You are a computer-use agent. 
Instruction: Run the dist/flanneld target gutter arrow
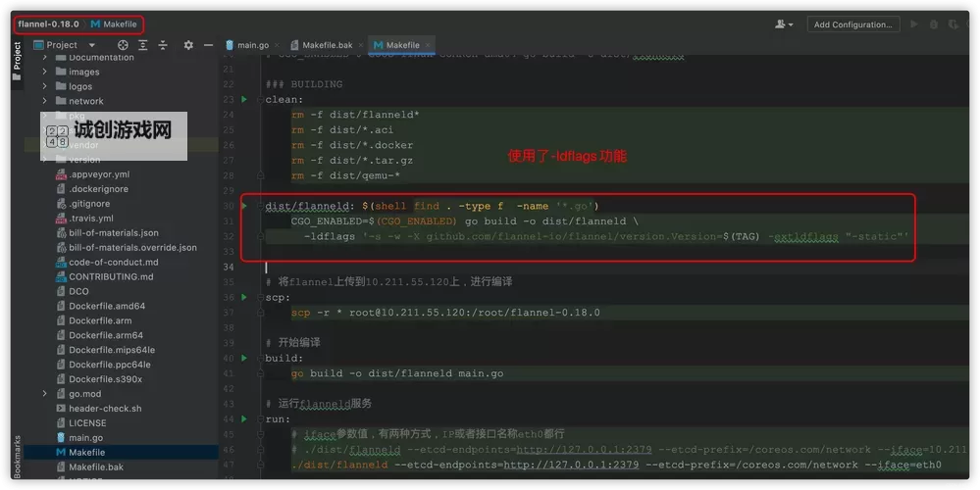(244, 206)
